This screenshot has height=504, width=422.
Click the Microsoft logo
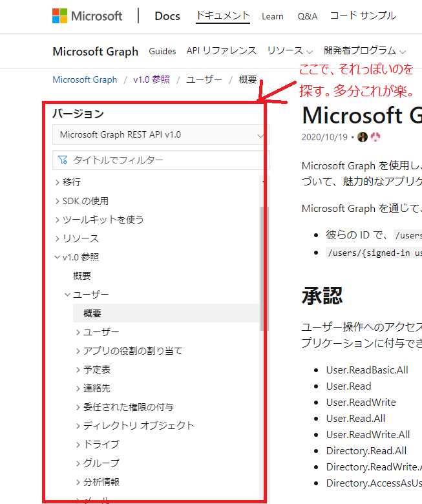(x=87, y=16)
